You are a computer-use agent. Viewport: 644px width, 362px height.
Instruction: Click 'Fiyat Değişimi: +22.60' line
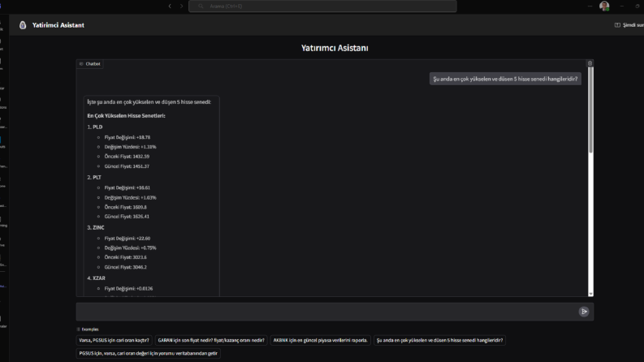point(128,239)
